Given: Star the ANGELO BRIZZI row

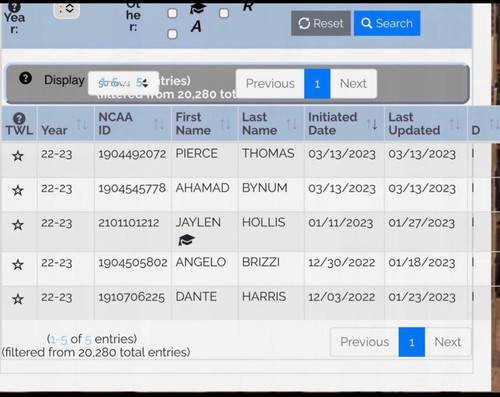Looking at the screenshot, I should (18, 265).
